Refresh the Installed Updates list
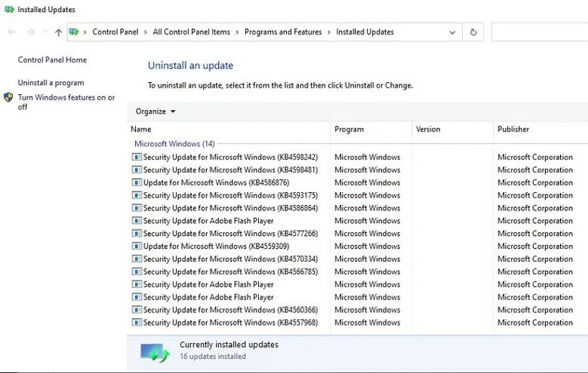 [x=473, y=32]
